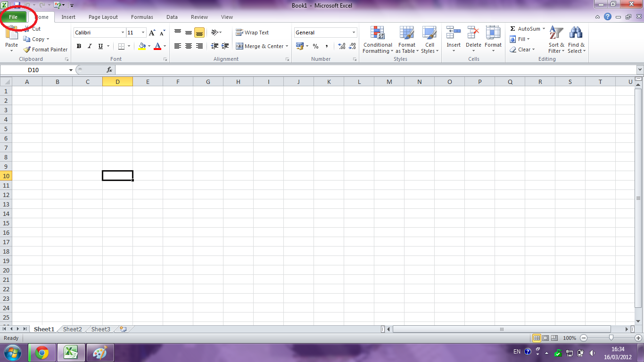Open Sort & Filter options
Viewport: 644px width, 362px height.
click(x=556, y=40)
